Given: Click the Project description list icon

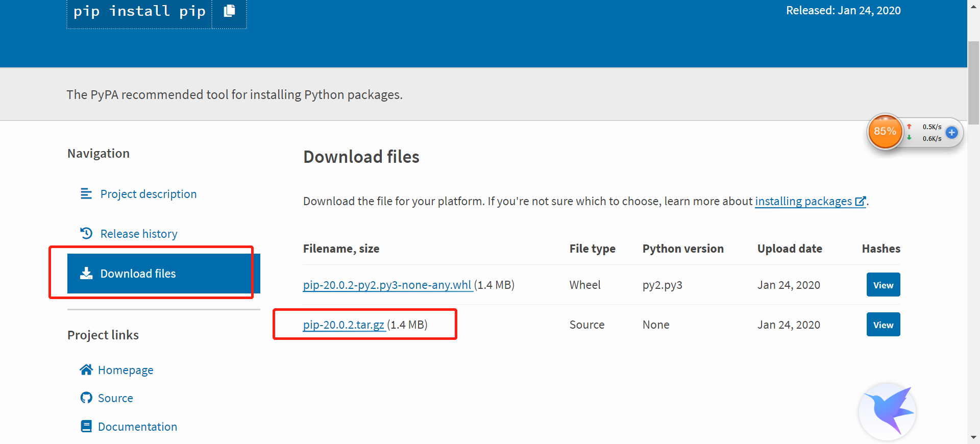Looking at the screenshot, I should coord(86,194).
